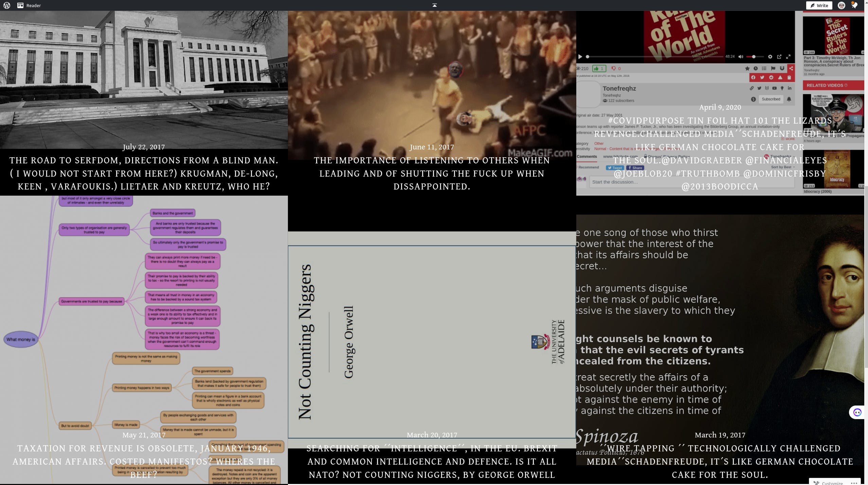Viewport: 868px width, 485px height.
Task: Open the WordPress logo My Sites menu
Action: pyautogui.click(x=7, y=5)
